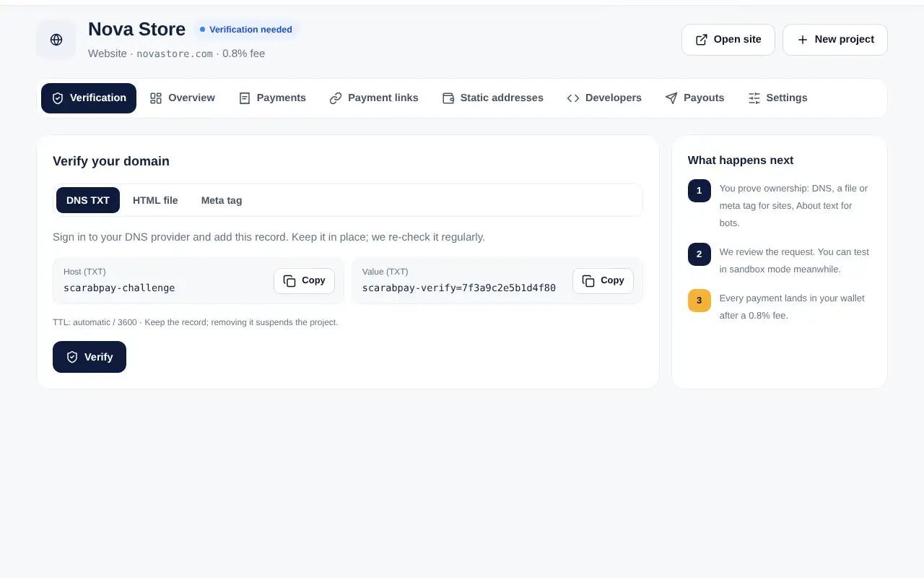924x578 pixels.
Task: Click the external-link icon on Open site
Action: click(702, 40)
